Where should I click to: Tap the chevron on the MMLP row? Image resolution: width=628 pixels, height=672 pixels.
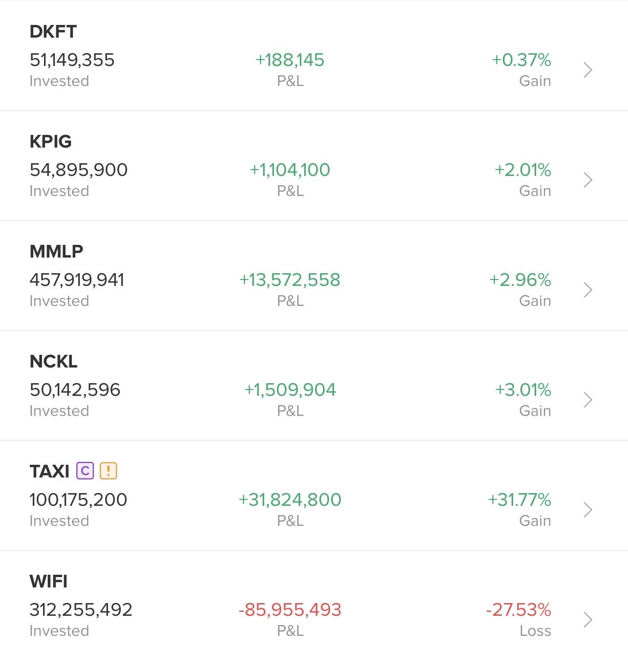click(x=588, y=290)
